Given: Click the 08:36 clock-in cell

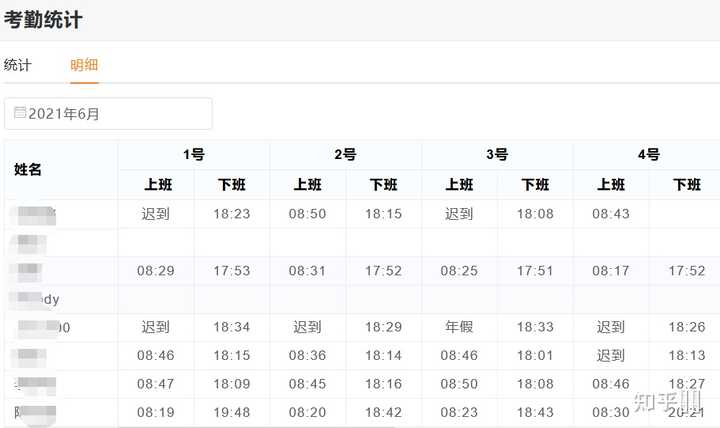Looking at the screenshot, I should pos(308,355).
